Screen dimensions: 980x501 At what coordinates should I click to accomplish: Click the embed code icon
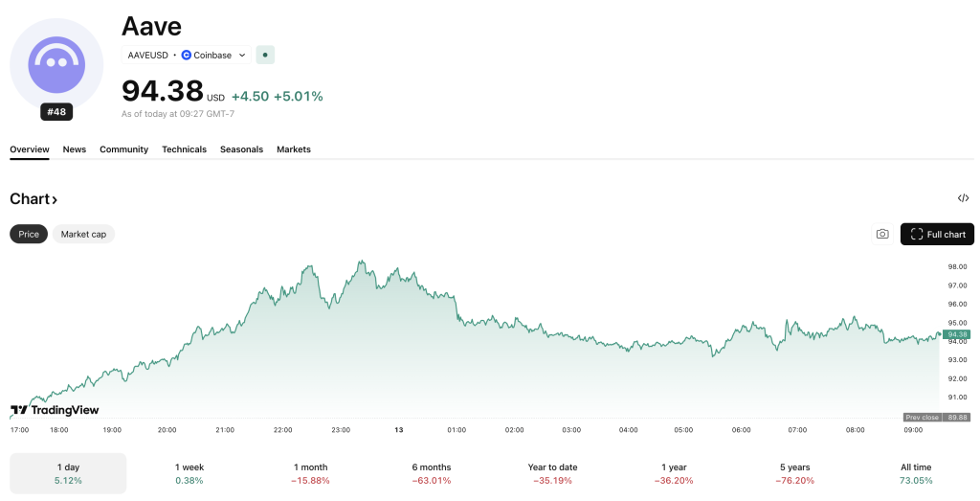963,198
